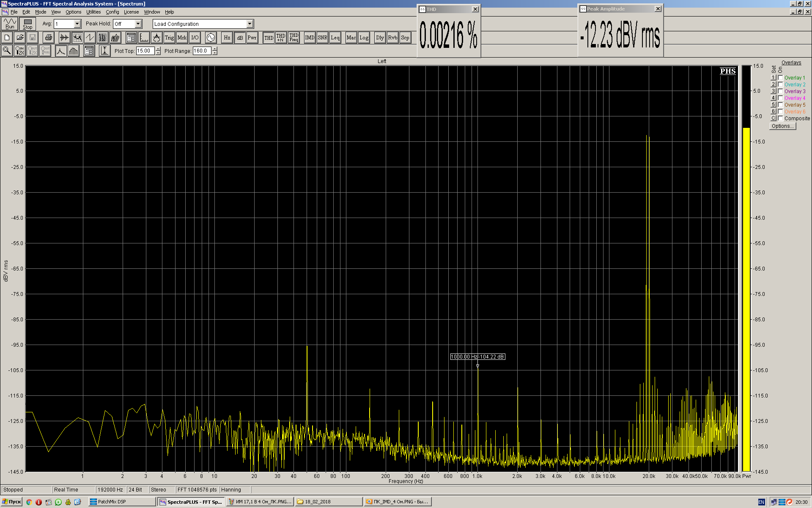Click the Stop button
Viewport: 812px width, 508px height.
(27, 24)
